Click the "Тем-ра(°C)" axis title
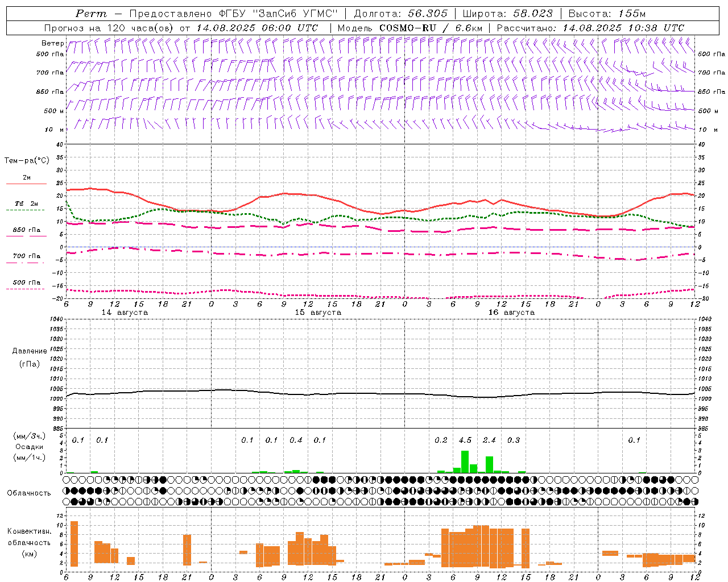This screenshot has width=728, height=582. point(27,161)
